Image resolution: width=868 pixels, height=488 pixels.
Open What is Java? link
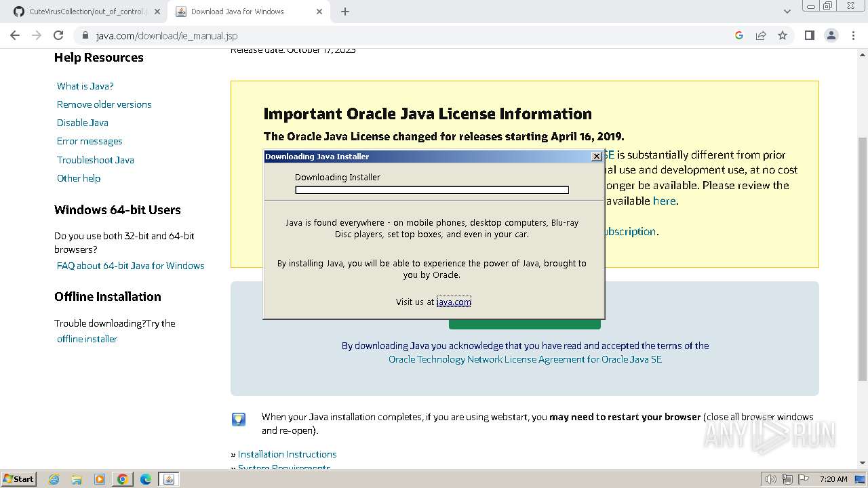[x=85, y=86]
